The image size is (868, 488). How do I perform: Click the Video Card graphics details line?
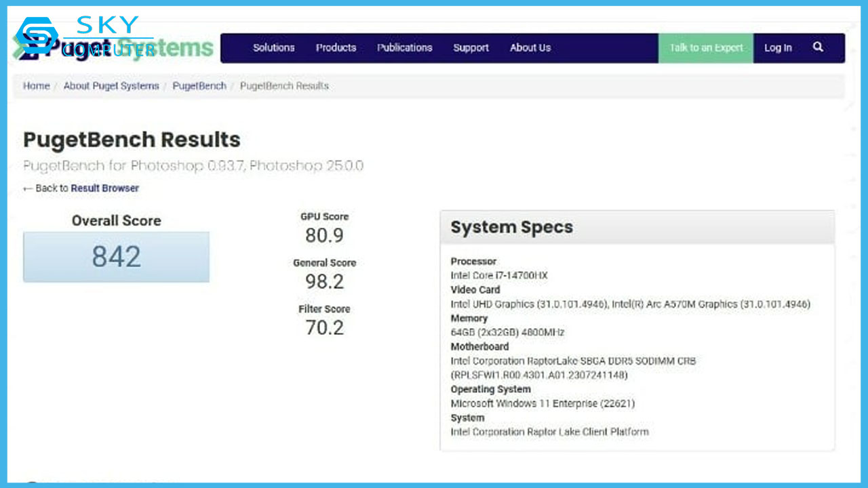tap(631, 304)
